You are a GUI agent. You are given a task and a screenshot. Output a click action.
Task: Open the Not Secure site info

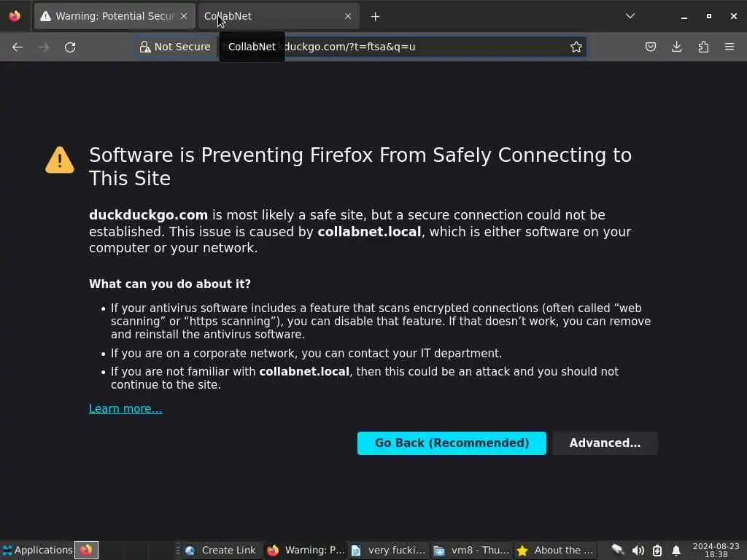175,47
